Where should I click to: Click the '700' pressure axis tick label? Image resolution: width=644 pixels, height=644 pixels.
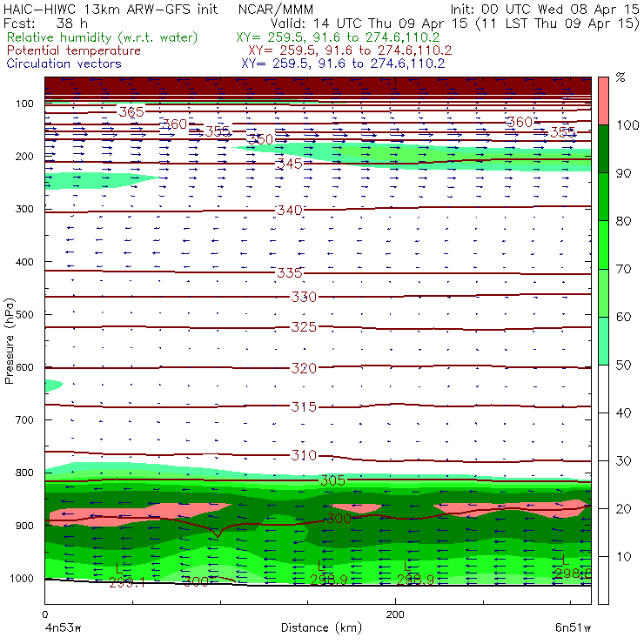coord(24,420)
